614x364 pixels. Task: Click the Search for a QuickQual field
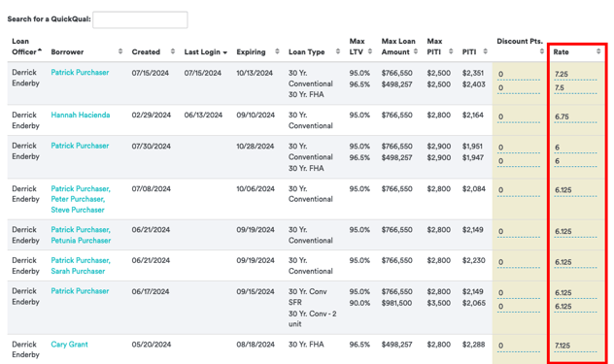point(140,19)
